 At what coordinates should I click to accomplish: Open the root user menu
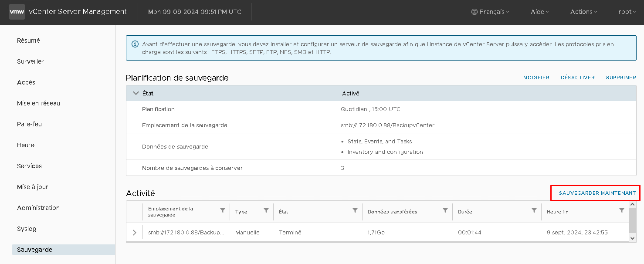[627, 12]
